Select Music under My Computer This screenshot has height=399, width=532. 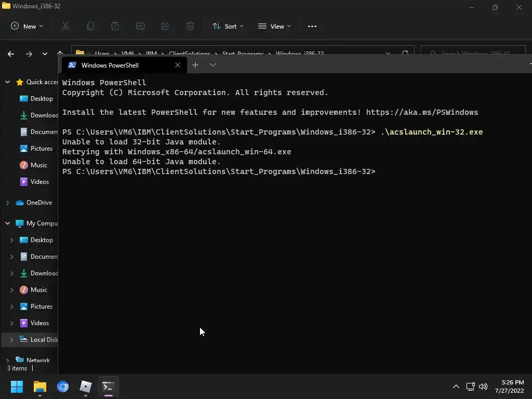point(38,290)
